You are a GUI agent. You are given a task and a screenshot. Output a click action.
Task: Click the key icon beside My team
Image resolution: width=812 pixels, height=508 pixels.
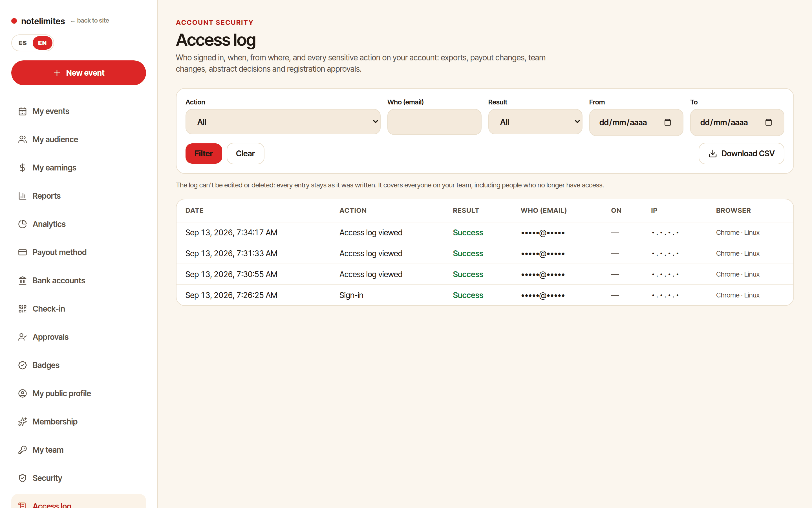click(23, 450)
